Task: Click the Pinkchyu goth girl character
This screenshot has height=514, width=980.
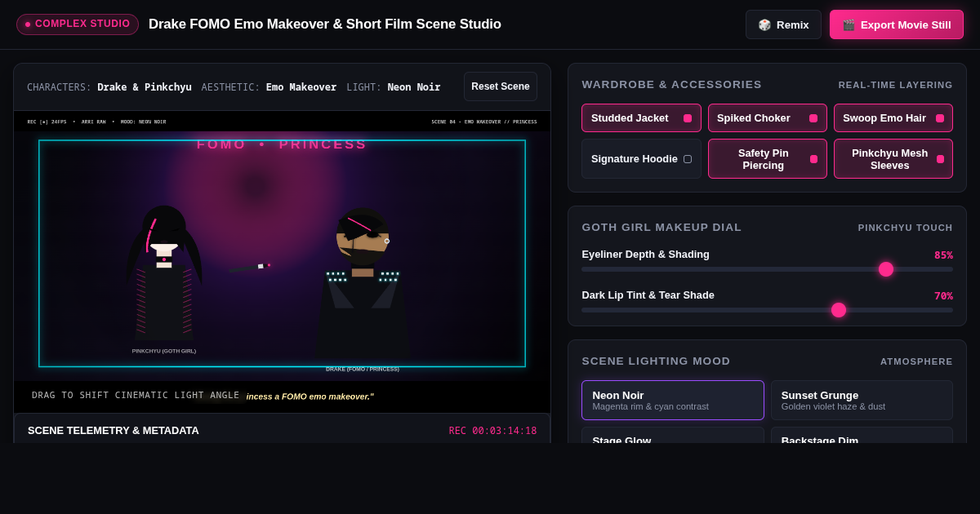Action: (x=164, y=273)
